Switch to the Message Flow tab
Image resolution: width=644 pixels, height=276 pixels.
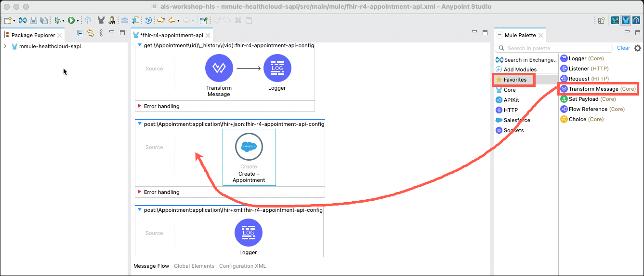(x=151, y=266)
